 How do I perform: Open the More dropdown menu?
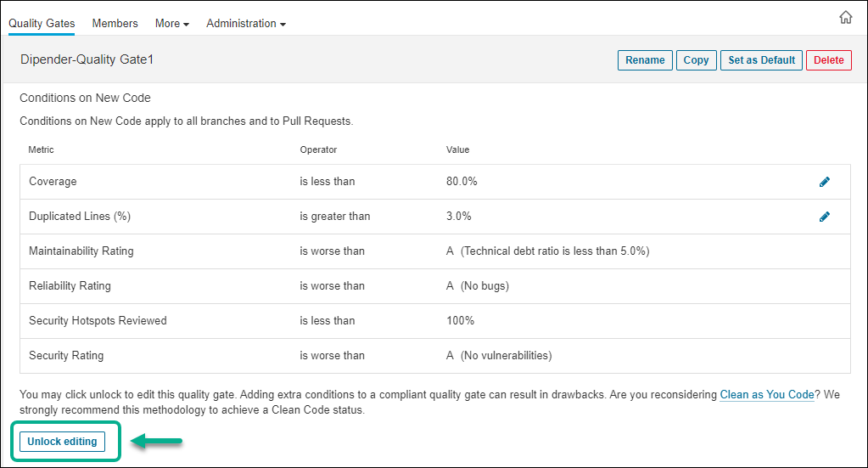(172, 24)
